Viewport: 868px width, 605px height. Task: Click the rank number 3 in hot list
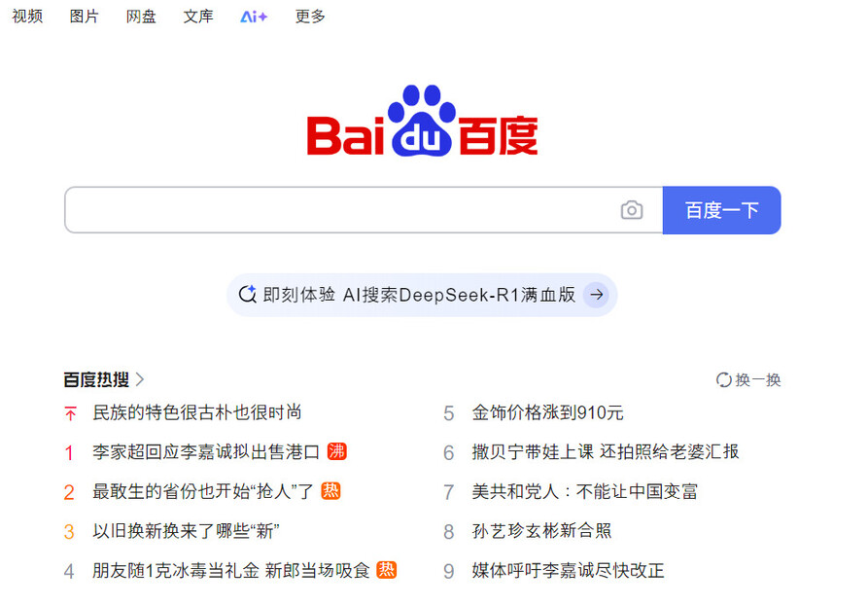tap(69, 532)
